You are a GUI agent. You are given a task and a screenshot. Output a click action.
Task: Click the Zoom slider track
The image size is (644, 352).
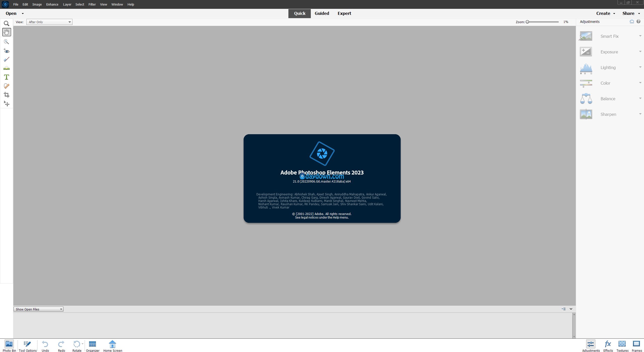(x=544, y=22)
